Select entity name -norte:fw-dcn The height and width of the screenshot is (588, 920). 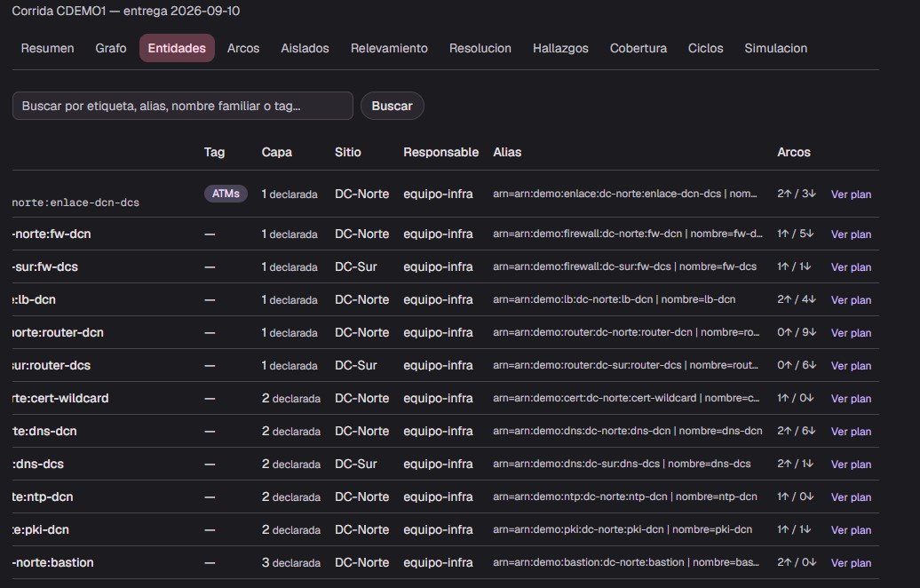tap(52, 234)
